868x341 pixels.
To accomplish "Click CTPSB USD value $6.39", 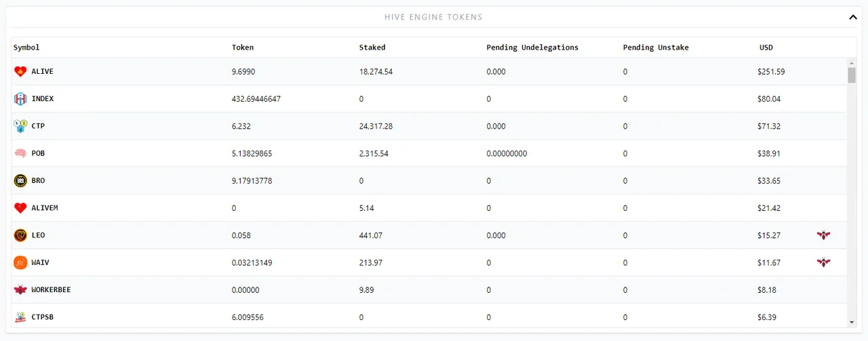I will coord(767,317).
